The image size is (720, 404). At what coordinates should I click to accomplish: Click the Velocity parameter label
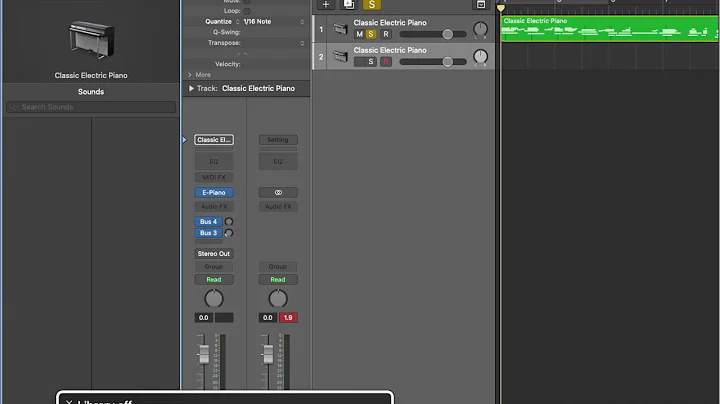[x=228, y=64]
